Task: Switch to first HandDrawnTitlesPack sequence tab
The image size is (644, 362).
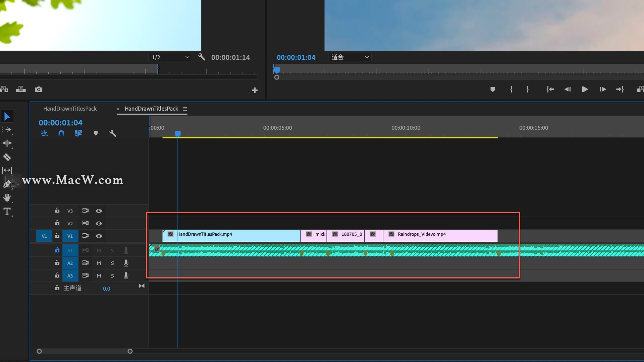Action: pos(70,109)
